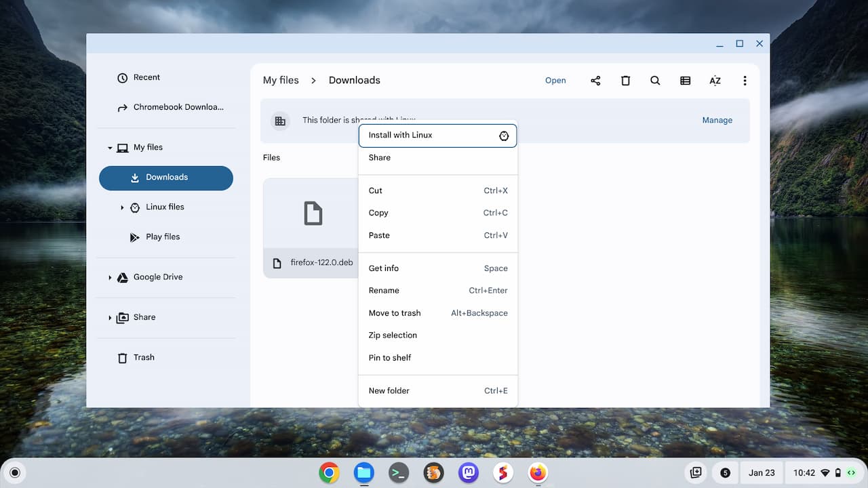Choose New folder from the context menu

(437, 390)
